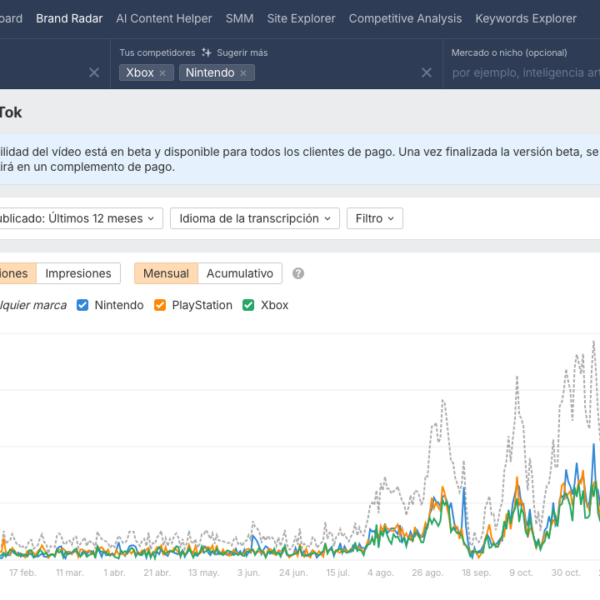The height and width of the screenshot is (600, 600).
Task: Select the Mensual view button
Action: 166,273
